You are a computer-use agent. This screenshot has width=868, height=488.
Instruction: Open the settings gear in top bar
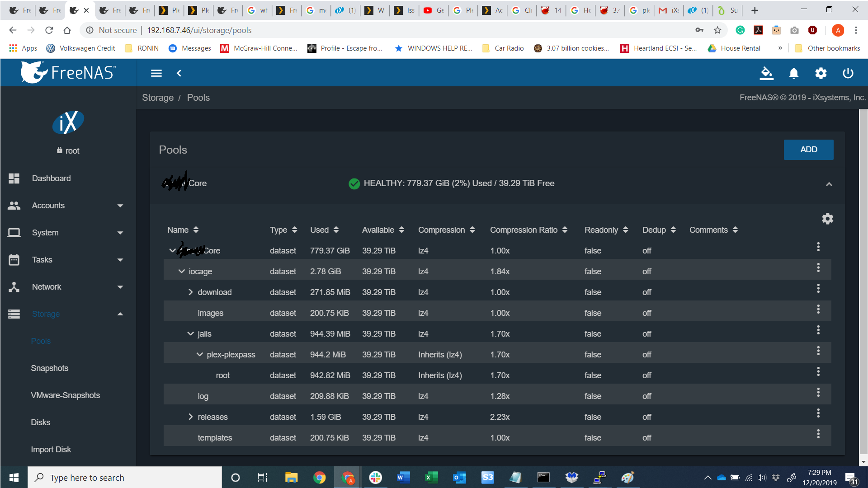821,73
